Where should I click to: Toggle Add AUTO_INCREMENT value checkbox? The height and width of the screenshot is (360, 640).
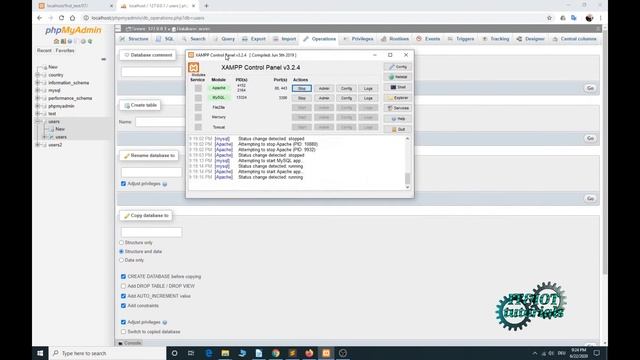(x=123, y=296)
